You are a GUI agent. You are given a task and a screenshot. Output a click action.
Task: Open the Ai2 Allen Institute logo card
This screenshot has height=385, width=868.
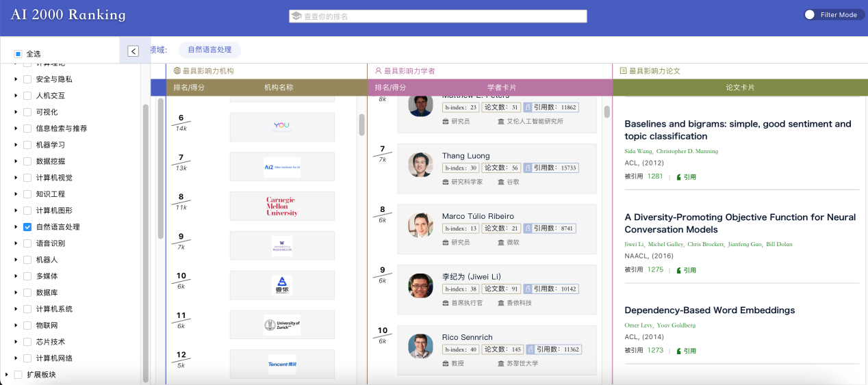click(282, 167)
